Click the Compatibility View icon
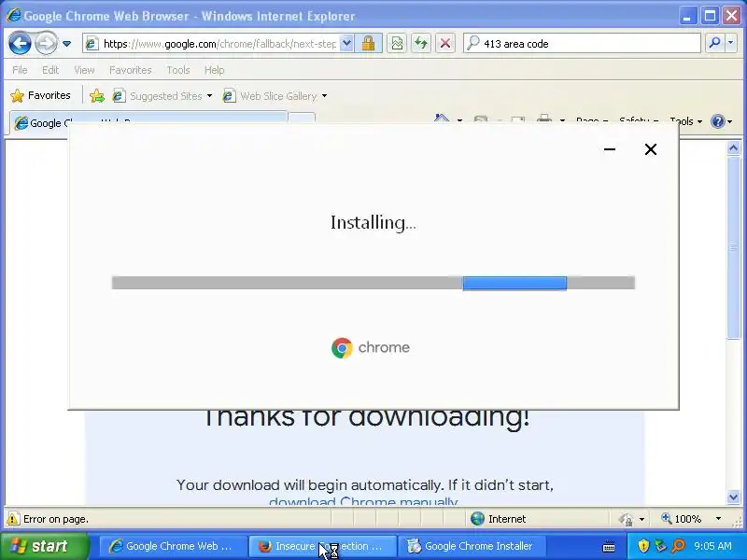747x560 pixels. click(396, 44)
